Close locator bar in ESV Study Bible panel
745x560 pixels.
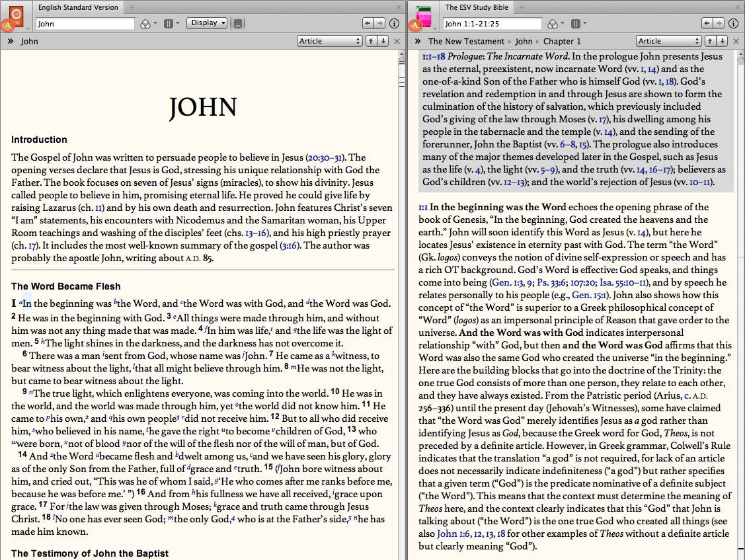tap(736, 42)
